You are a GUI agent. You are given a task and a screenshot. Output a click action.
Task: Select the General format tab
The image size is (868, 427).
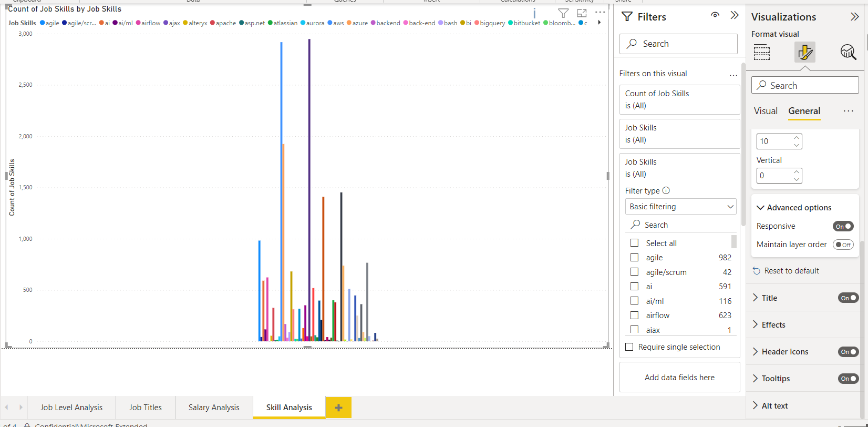click(804, 111)
